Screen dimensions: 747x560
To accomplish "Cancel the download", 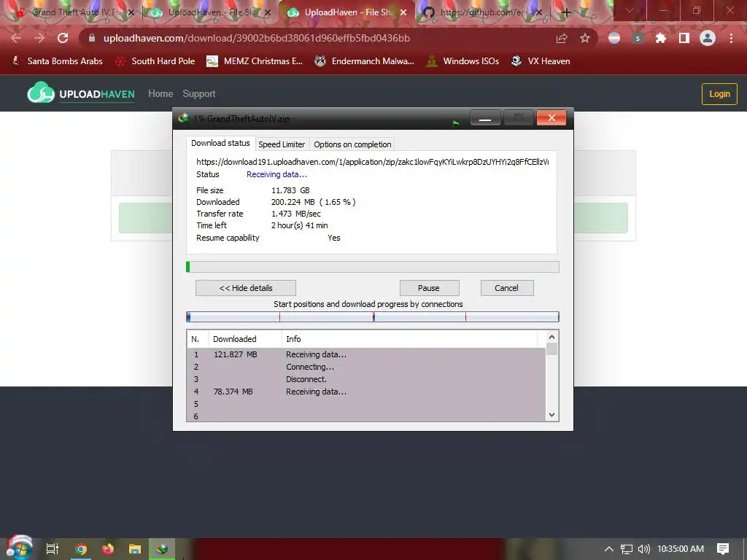I will pos(506,288).
